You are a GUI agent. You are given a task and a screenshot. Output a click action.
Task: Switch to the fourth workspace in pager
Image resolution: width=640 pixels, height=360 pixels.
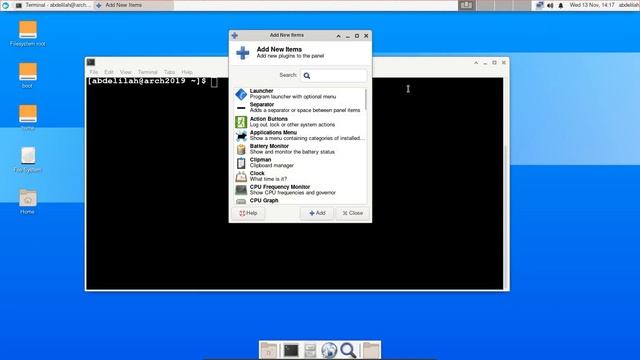click(x=522, y=5)
